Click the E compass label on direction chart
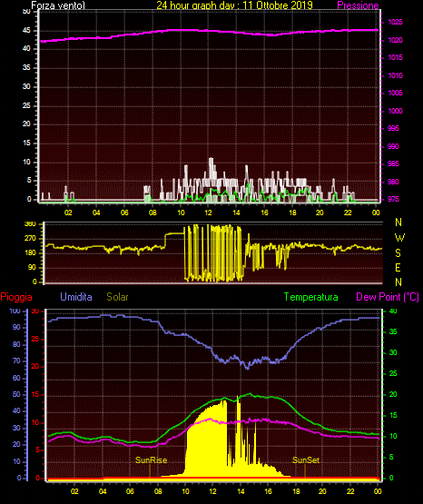The width and height of the screenshot is (423, 504). [398, 267]
